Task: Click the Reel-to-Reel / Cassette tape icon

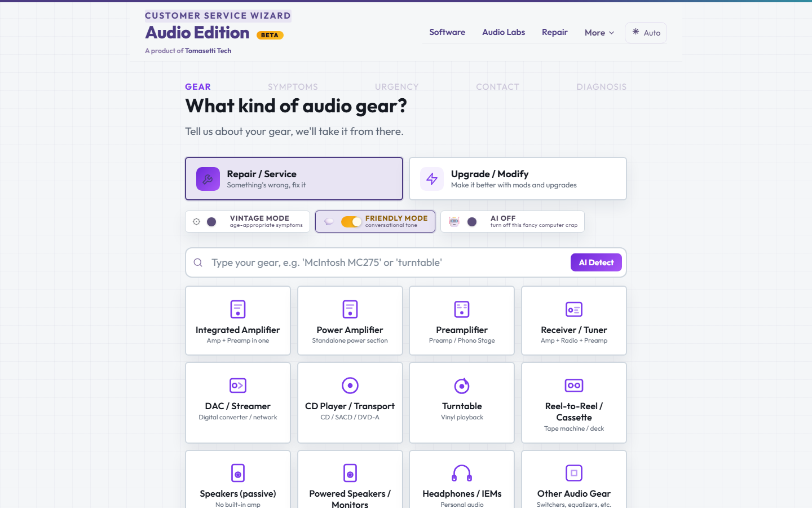Action: [x=574, y=386]
